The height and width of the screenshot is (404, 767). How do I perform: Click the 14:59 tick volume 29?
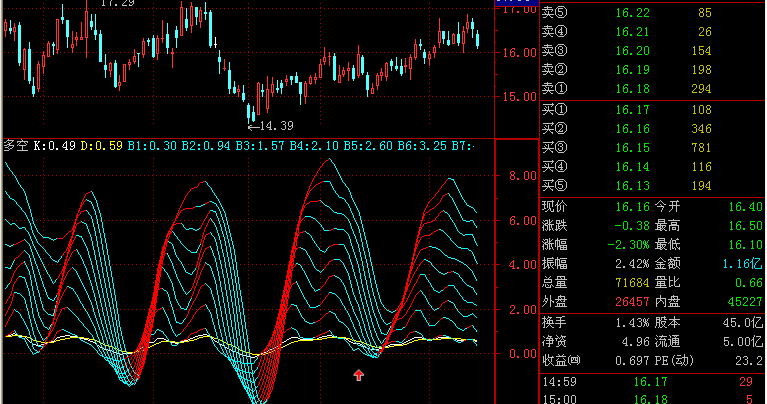(746, 382)
